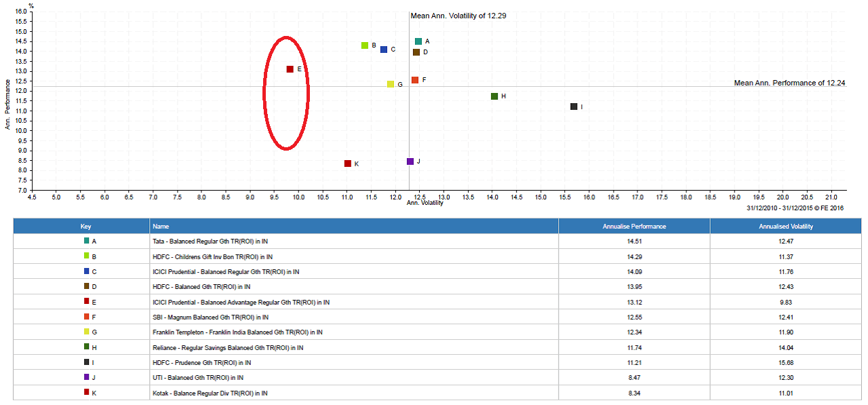
Task: Click the dark red marker E on the chart
Action: tap(290, 69)
